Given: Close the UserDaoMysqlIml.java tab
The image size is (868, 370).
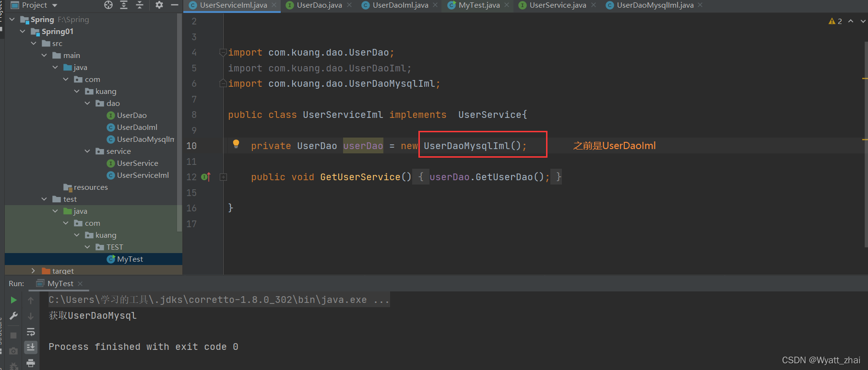Looking at the screenshot, I should 700,5.
